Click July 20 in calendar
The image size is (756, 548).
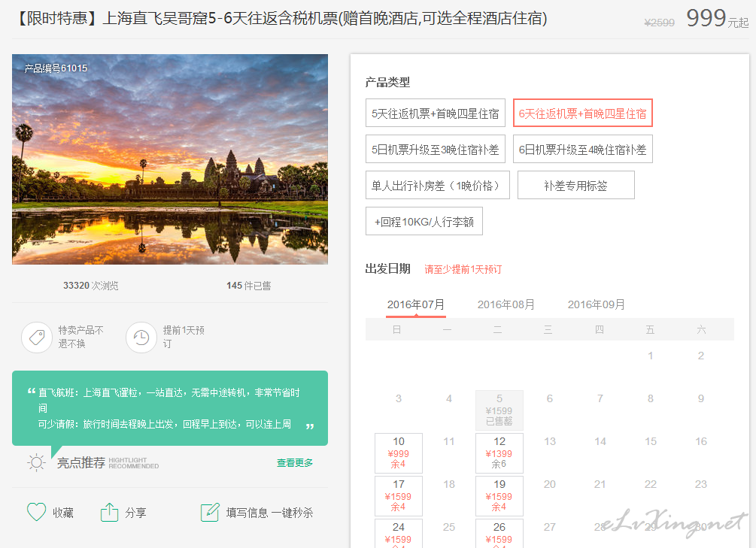(x=550, y=484)
